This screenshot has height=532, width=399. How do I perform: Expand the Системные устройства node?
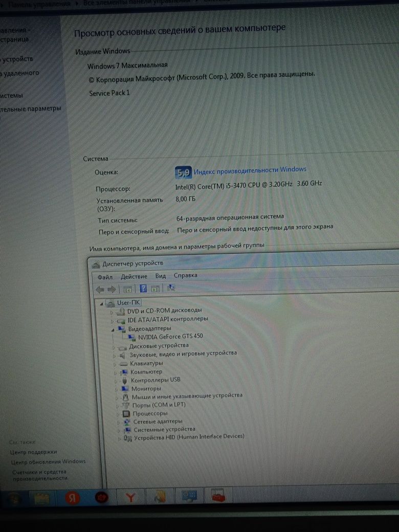point(119,431)
